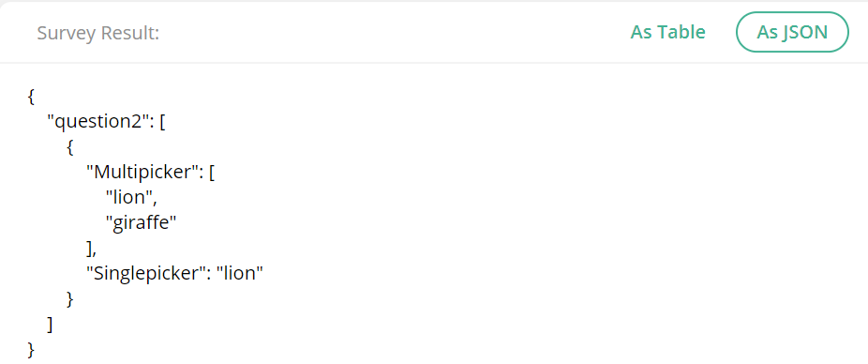This screenshot has width=868, height=364.
Task: Click the question2 array closing bracket
Action: pyautogui.click(x=51, y=324)
